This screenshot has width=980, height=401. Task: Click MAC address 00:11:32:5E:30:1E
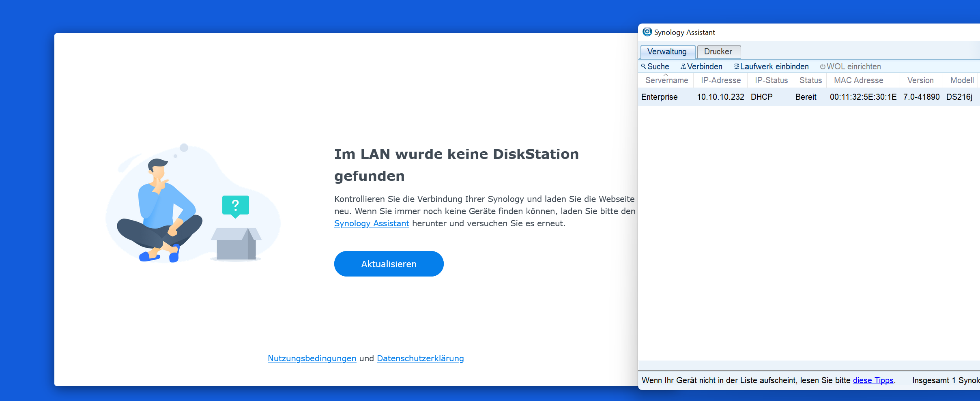[x=863, y=97]
